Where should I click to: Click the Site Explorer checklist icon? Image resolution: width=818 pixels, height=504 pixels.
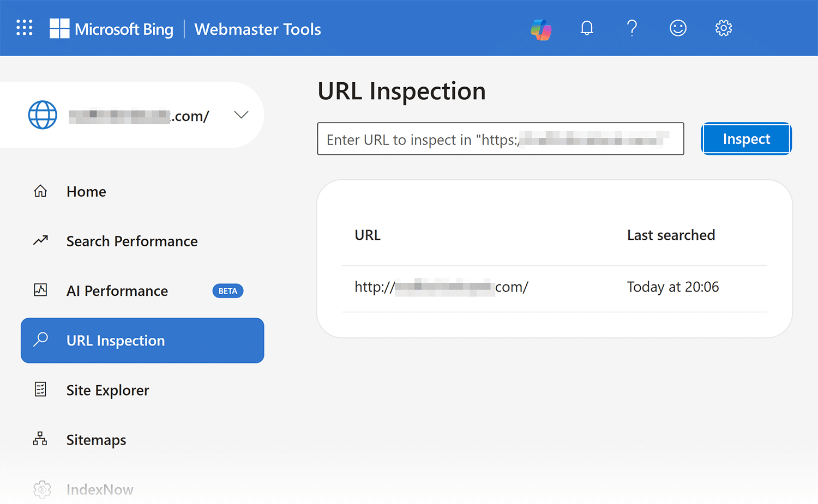pyautogui.click(x=40, y=389)
